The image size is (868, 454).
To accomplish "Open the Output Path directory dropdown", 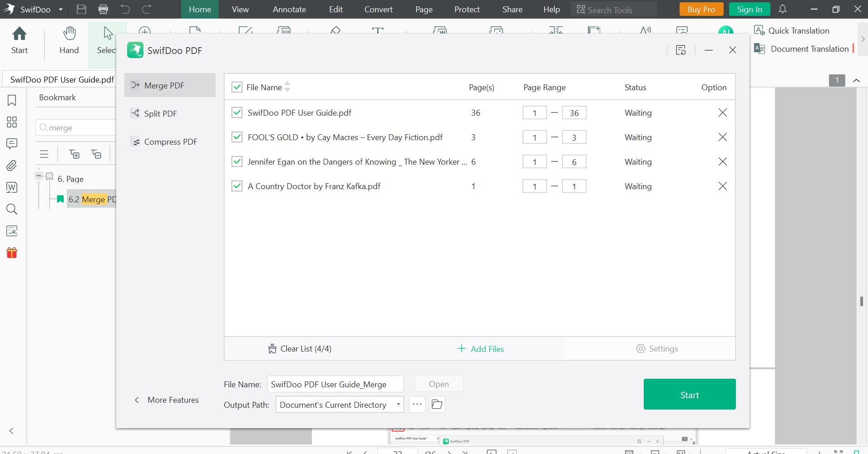I will click(x=398, y=404).
